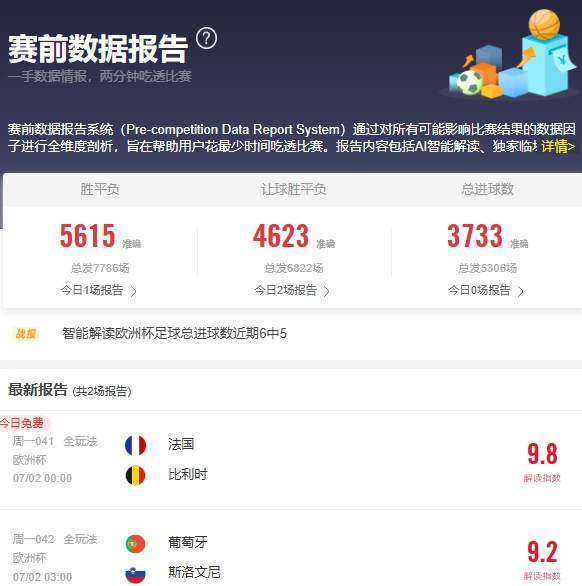Open the 详情> link
Screen dimensions: 582x586
coord(558,146)
